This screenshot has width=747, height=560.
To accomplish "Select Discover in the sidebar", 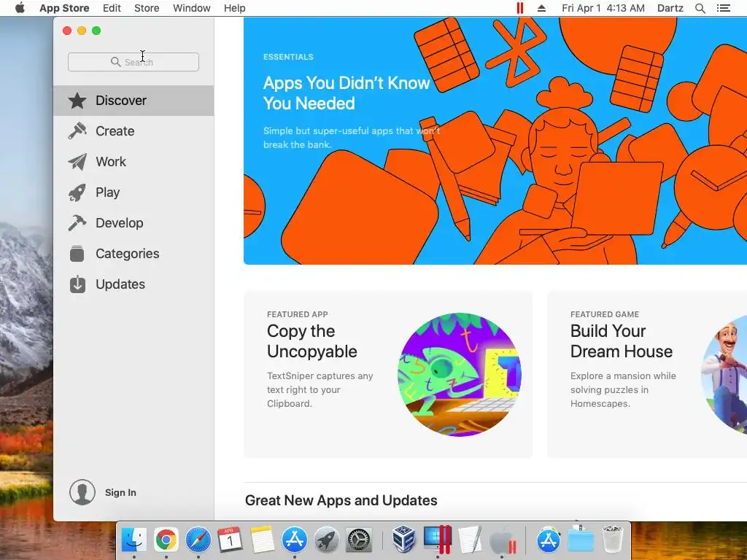I will point(133,101).
